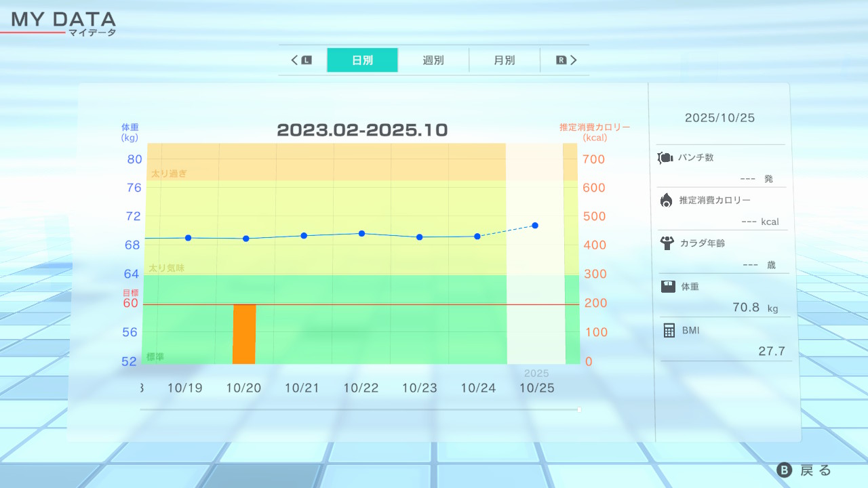Screen dimensions: 868x488
Task: Click the R shoulder button icon
Action: click(x=561, y=60)
